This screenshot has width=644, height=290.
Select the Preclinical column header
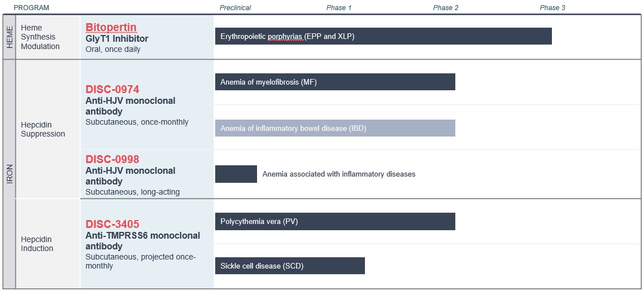(x=235, y=8)
